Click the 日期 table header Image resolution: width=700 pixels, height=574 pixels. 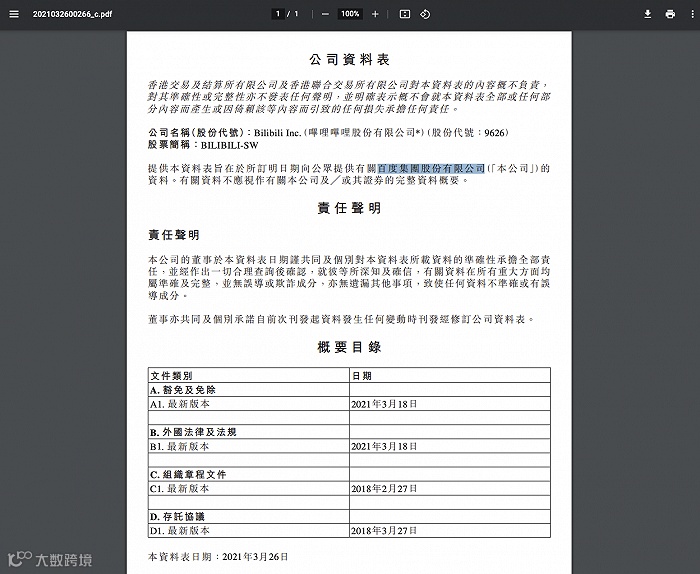pyautogui.click(x=362, y=376)
